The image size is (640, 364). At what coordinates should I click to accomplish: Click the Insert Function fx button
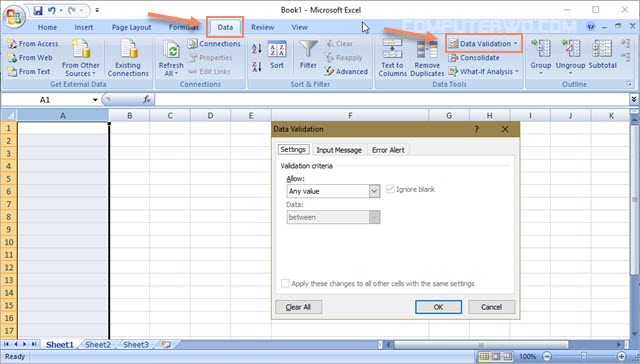147,99
